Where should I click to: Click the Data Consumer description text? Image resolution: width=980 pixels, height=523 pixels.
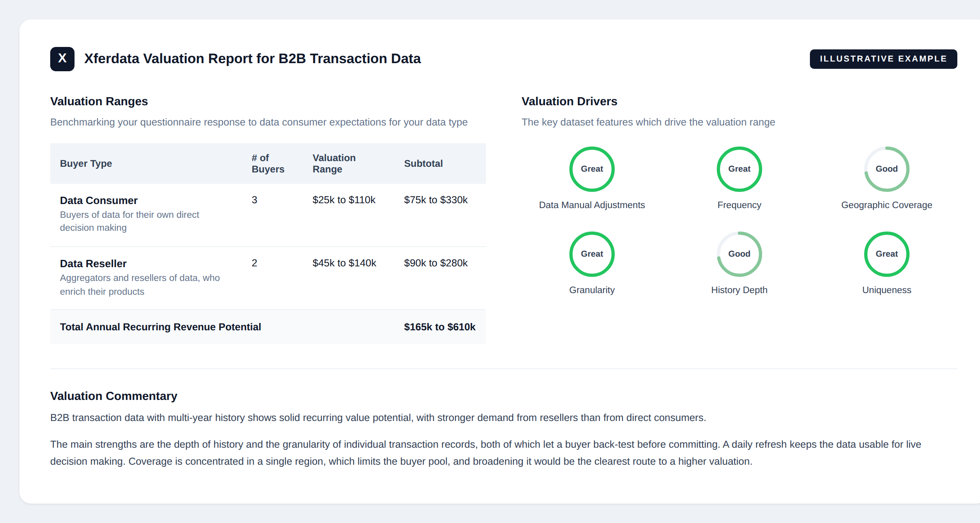(x=130, y=221)
